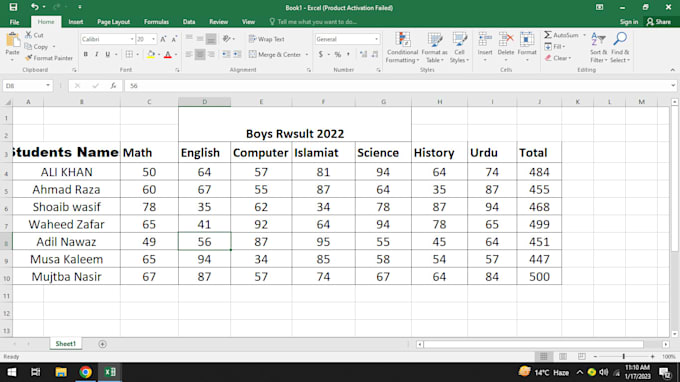Viewport: 680px width, 382px height.
Task: Click the Save icon in title bar
Action: 13,7
